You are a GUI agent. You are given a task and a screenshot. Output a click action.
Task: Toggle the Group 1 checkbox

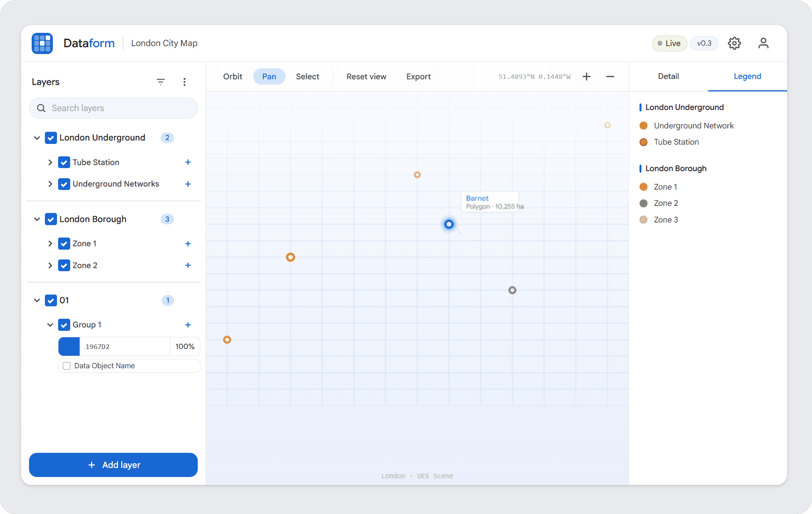pyautogui.click(x=64, y=325)
